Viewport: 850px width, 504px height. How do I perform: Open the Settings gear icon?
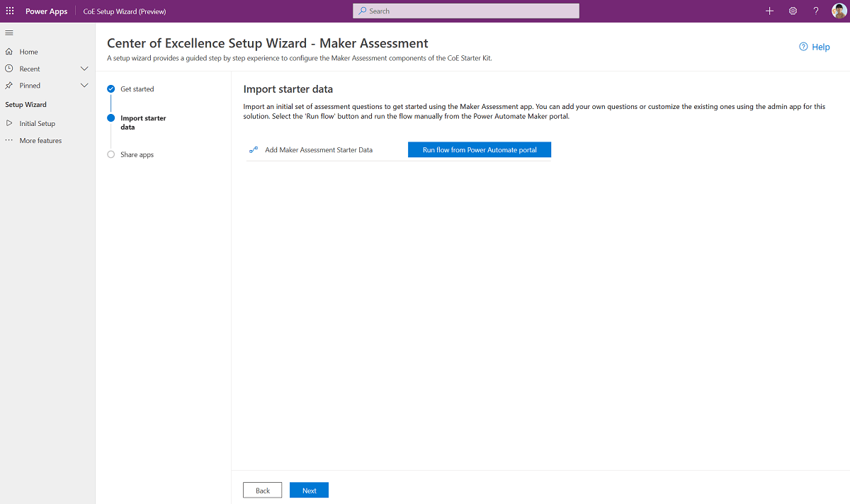[x=793, y=11]
